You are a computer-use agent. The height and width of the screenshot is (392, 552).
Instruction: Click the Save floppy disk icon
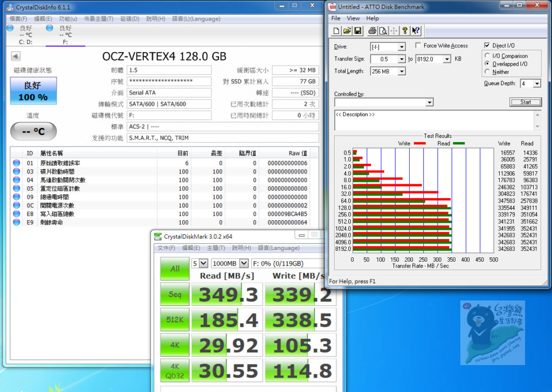(358, 31)
